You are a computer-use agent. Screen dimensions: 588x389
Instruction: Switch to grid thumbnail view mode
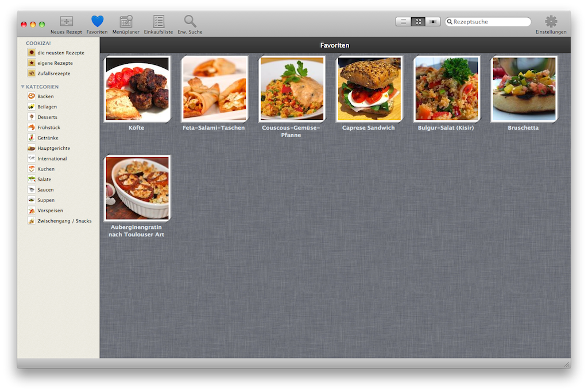(418, 22)
